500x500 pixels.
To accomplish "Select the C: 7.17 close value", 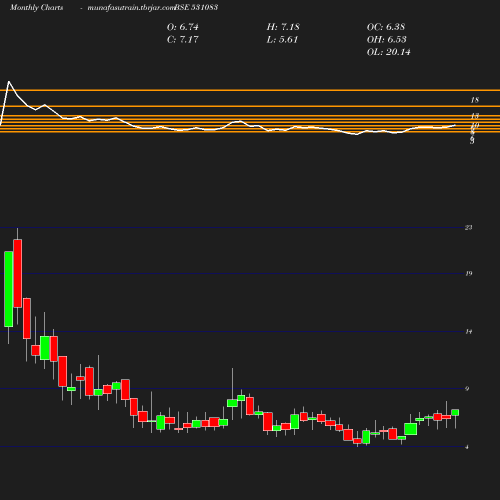I will click(183, 39).
